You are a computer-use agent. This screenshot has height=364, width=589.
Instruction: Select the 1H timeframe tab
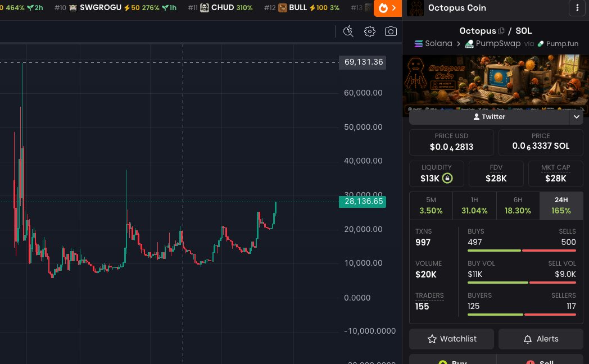coord(474,206)
